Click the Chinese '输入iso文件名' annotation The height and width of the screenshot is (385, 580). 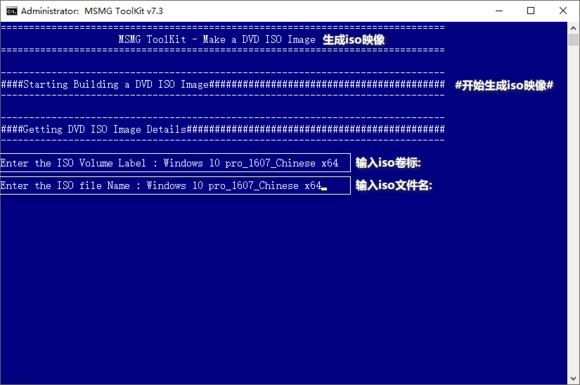point(394,185)
